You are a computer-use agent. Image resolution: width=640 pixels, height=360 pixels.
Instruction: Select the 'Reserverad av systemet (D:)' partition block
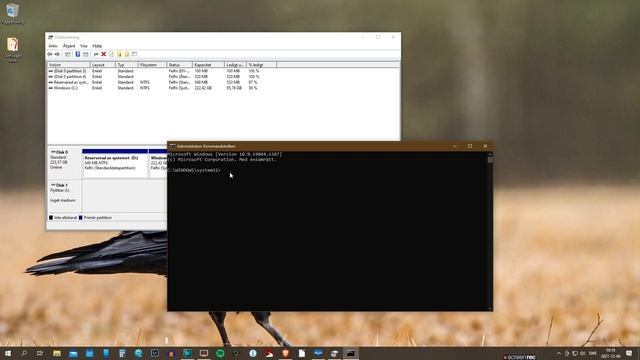pos(115,163)
